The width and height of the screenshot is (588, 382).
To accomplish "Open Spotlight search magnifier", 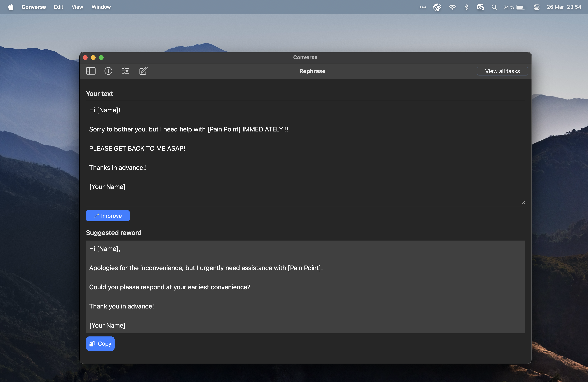I will point(494,7).
